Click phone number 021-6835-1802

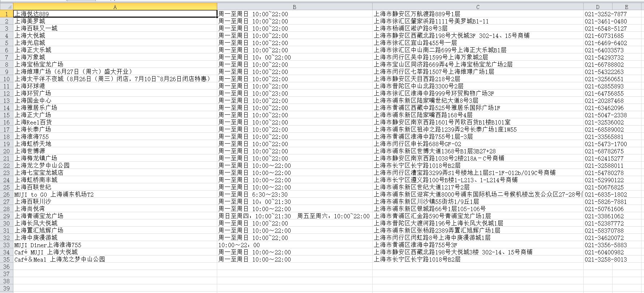pyautogui.click(x=606, y=194)
